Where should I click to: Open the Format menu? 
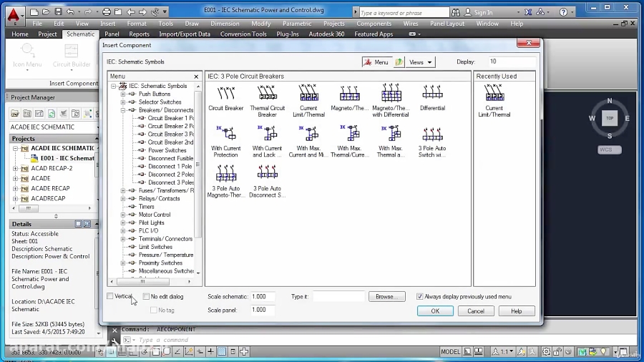pos(137,24)
